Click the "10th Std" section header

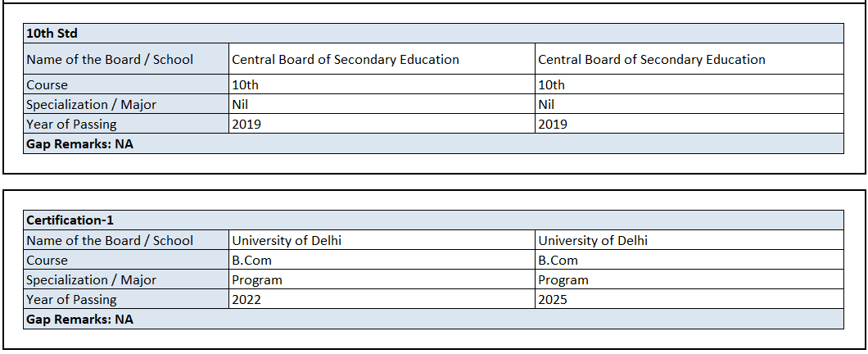point(52,34)
